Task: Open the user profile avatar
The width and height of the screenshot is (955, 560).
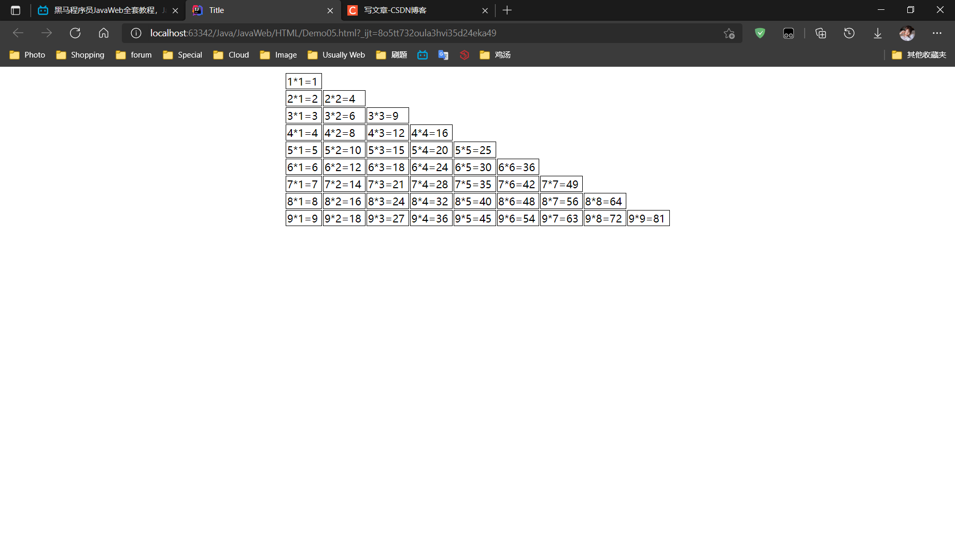Action: click(x=907, y=33)
